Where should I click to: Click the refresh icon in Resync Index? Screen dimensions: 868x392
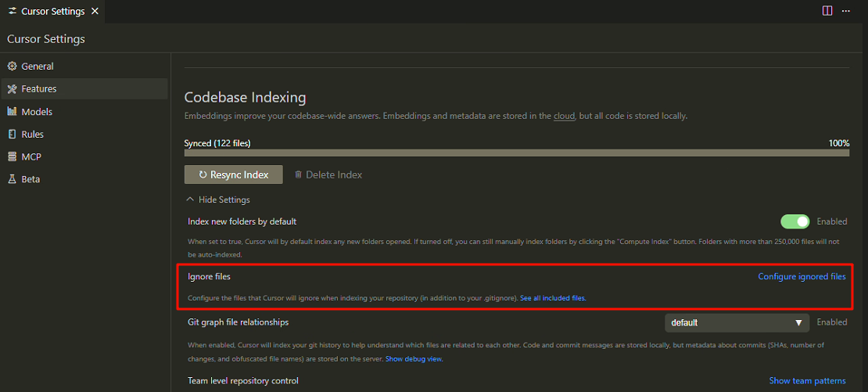click(203, 174)
